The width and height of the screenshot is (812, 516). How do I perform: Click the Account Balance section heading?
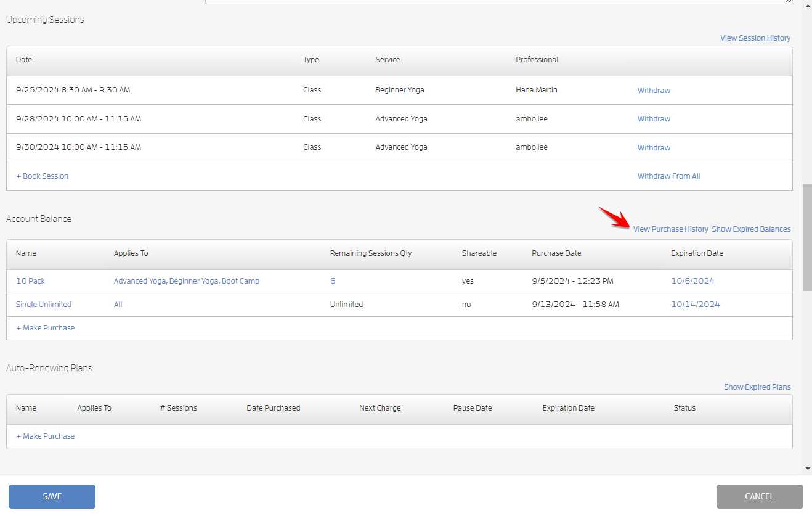click(39, 219)
